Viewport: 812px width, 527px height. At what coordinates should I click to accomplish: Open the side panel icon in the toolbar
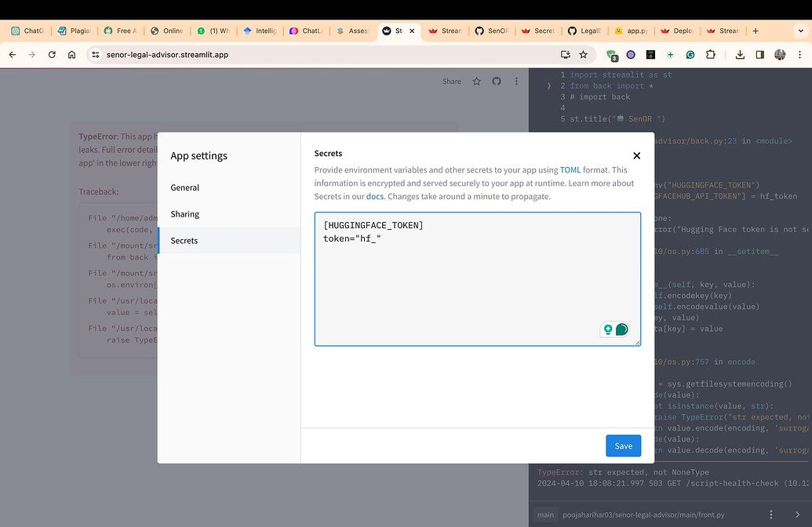759,55
